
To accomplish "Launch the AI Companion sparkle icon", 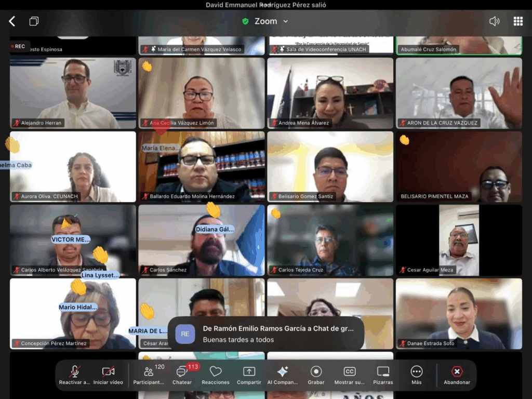I will pos(283,372).
